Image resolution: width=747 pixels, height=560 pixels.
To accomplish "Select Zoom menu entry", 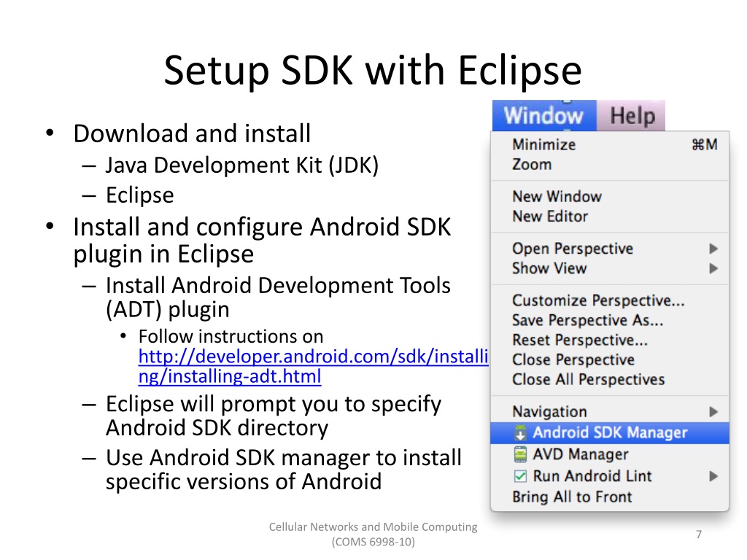I will (610, 164).
